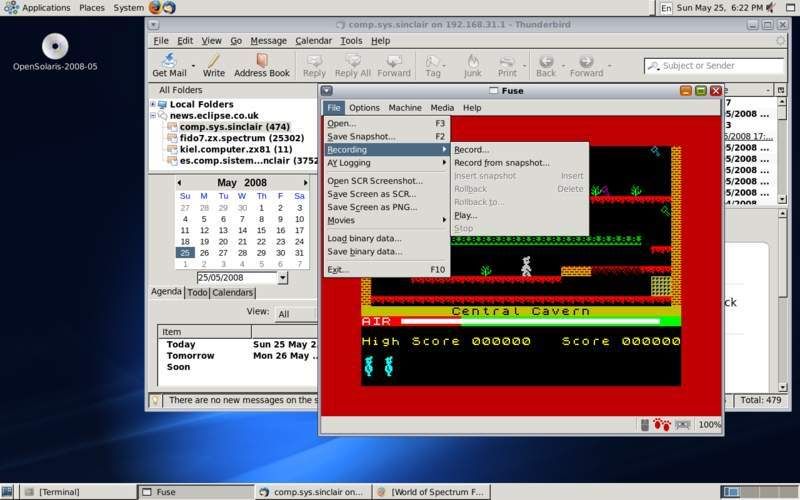Click the Back navigation icon in Thunderbird

[x=546, y=61]
